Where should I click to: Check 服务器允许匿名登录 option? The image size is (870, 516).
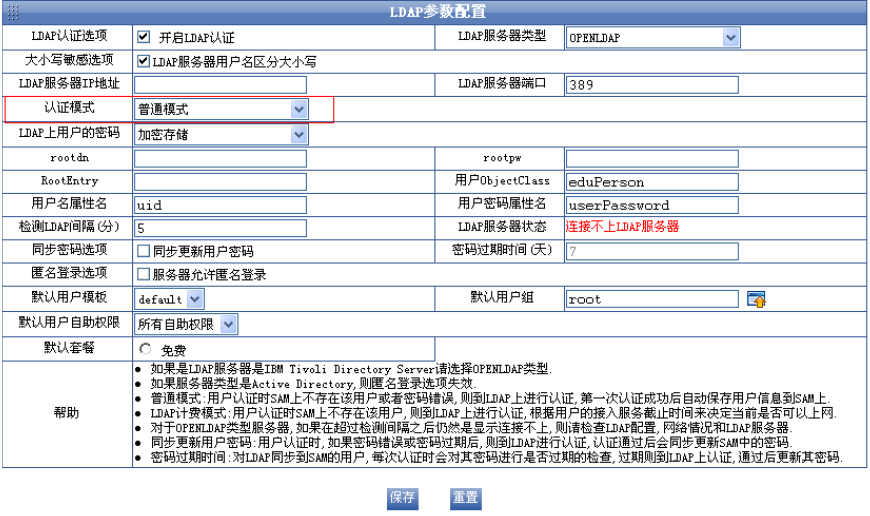(143, 274)
